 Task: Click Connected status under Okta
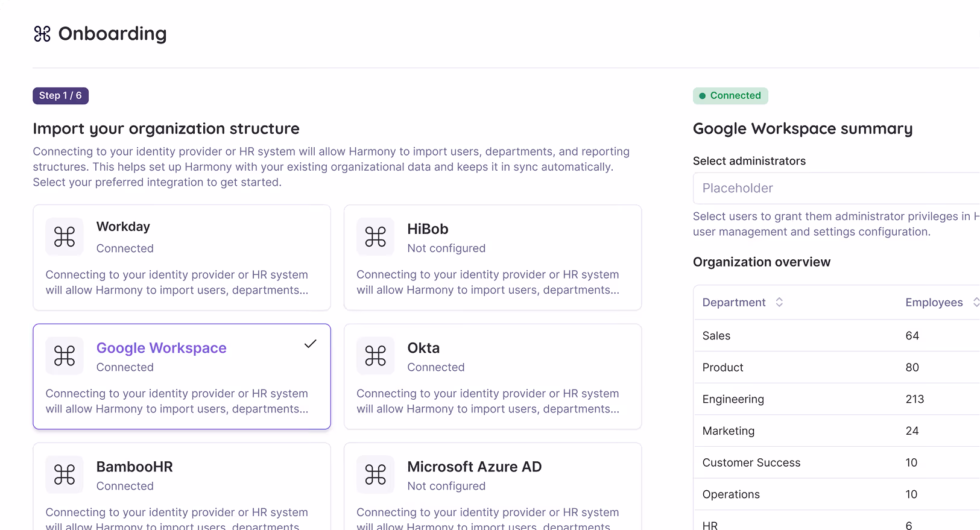(x=436, y=367)
